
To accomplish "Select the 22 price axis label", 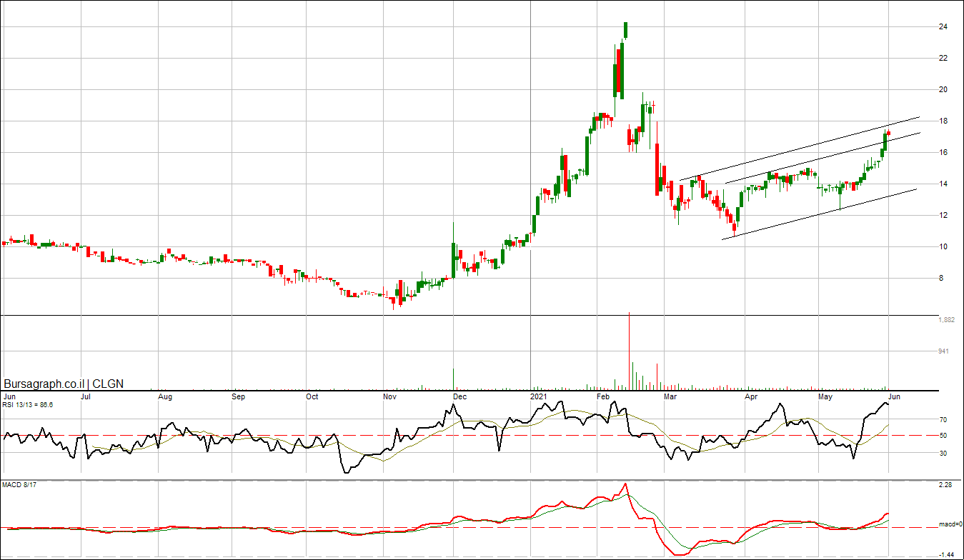I will 943,59.
